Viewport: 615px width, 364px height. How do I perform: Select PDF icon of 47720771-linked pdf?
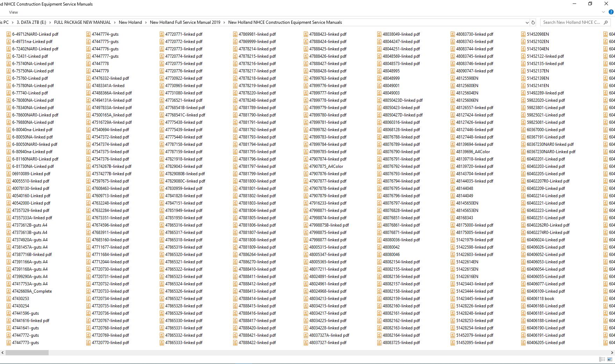point(162,34)
